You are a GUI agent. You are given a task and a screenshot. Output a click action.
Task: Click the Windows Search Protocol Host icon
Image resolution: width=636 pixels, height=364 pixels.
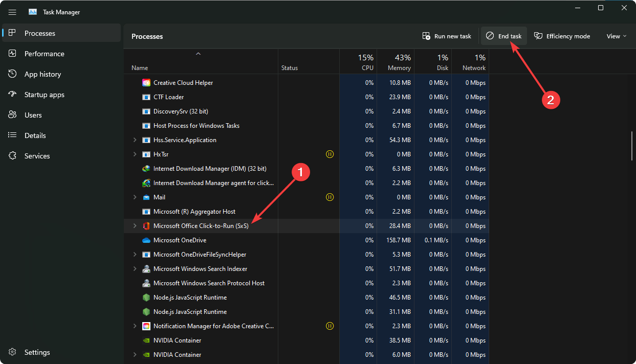(146, 283)
